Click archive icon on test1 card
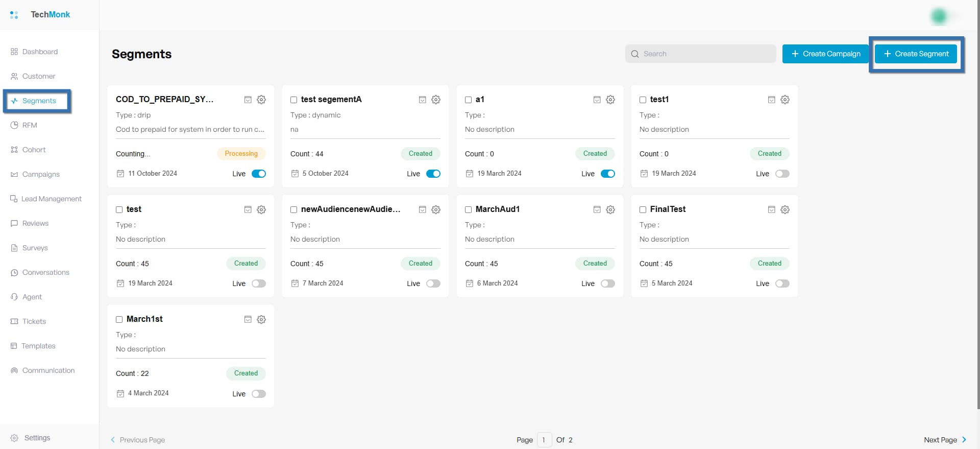 click(x=772, y=100)
